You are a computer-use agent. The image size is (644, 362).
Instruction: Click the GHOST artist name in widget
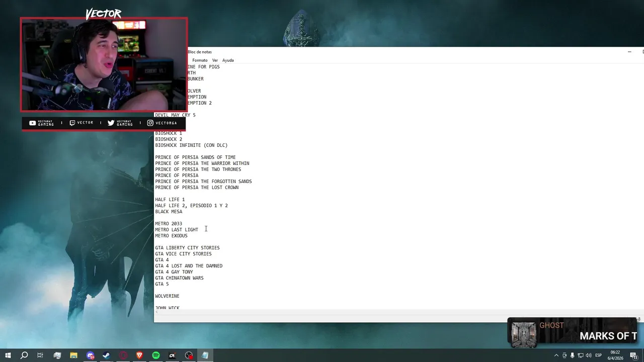click(551, 326)
